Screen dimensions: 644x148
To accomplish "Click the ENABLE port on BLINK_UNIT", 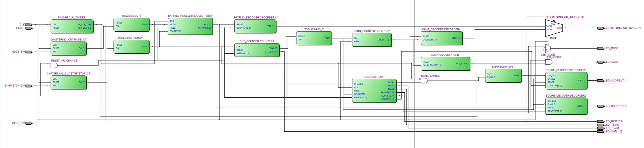I will coord(491,77).
